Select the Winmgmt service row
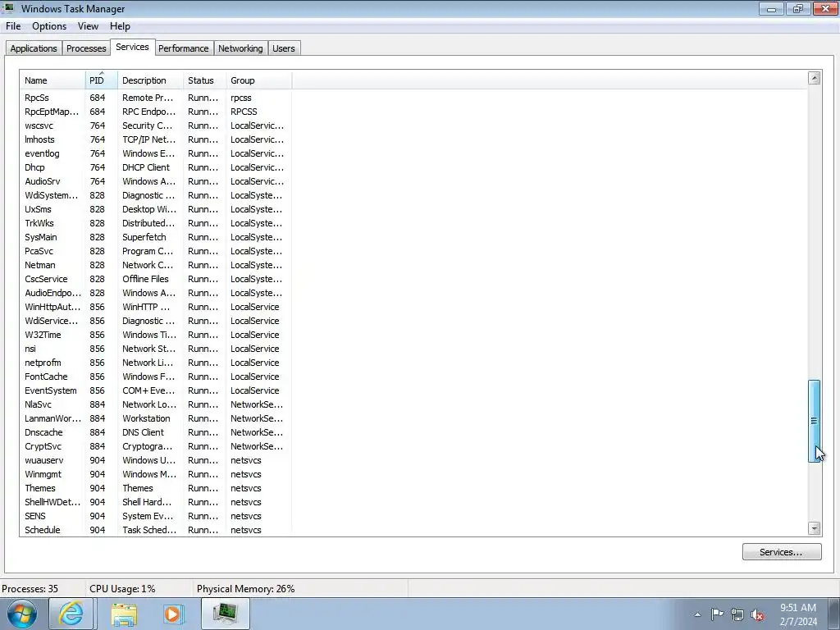Viewport: 840px width, 630px height. [x=156, y=473]
